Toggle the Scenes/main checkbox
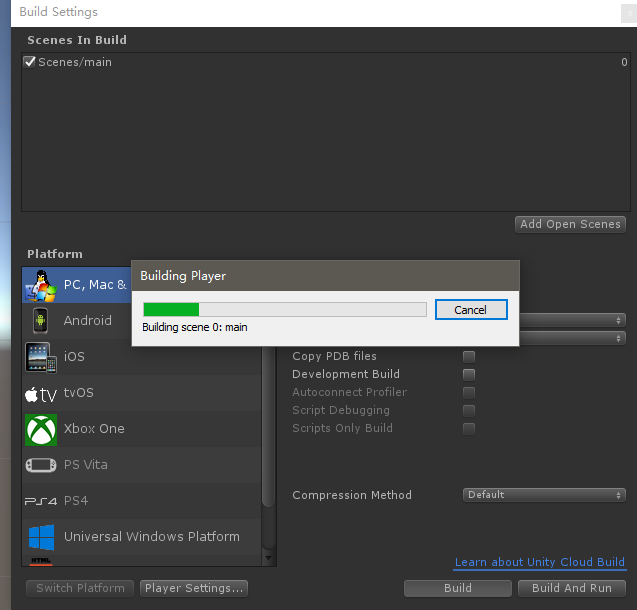Screen dimensions: 637x610 (x=30, y=62)
